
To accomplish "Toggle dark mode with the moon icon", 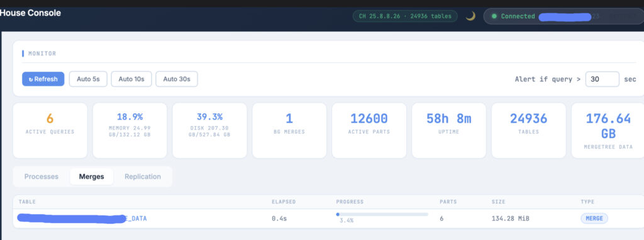I will [470, 16].
